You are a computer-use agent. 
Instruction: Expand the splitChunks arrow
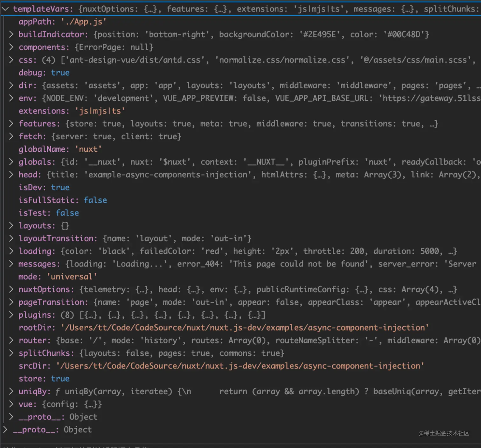(x=11, y=353)
